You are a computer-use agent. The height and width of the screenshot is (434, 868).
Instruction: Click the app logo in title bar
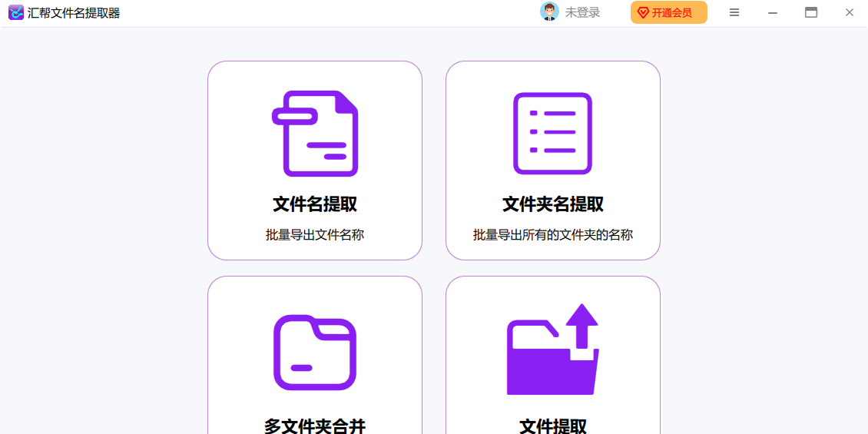click(15, 13)
